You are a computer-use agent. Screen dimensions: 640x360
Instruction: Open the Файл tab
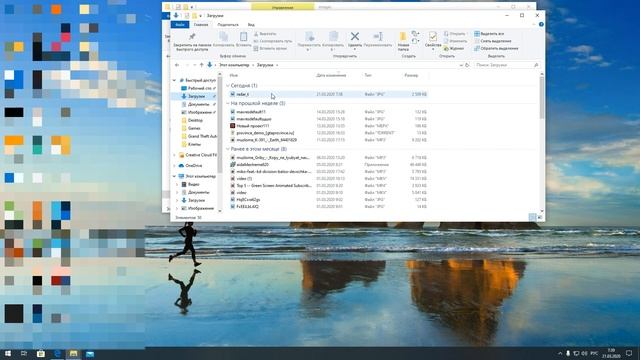click(x=180, y=24)
